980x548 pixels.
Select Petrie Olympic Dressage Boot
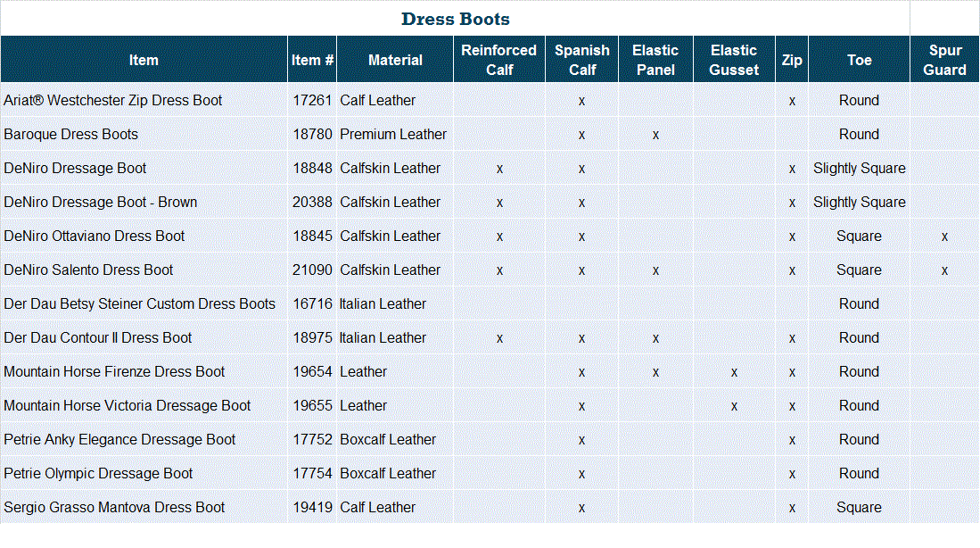(x=98, y=473)
